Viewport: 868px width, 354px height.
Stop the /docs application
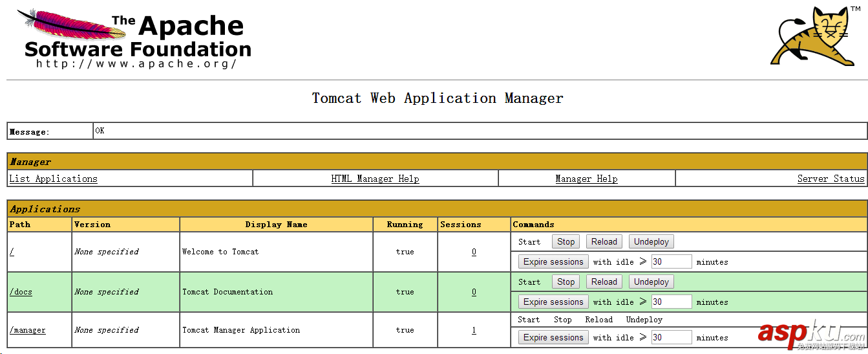coord(566,282)
